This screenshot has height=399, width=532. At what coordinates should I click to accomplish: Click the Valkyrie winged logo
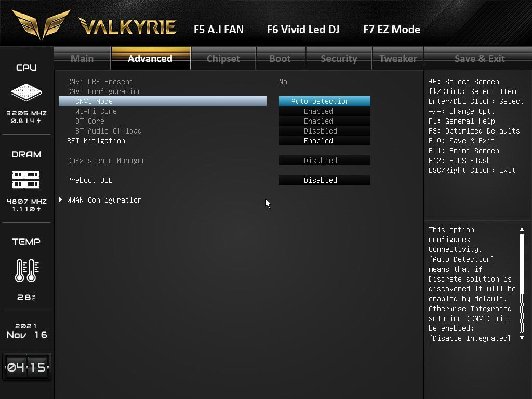41,24
